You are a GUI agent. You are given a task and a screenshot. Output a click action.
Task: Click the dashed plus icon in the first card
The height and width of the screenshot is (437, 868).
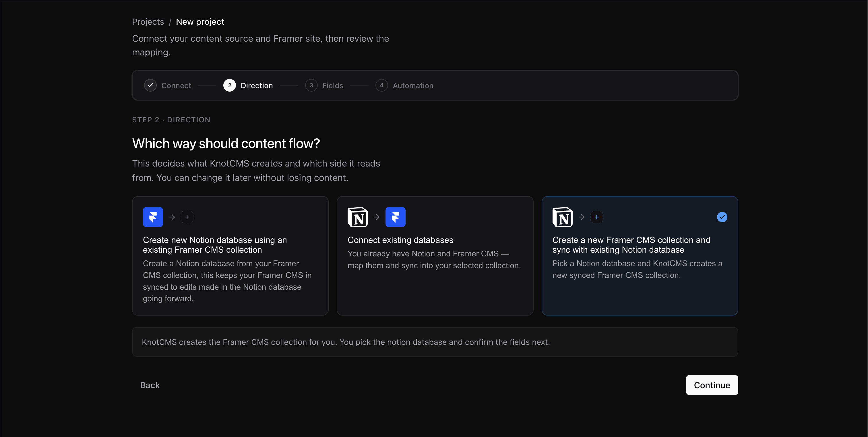[x=187, y=217]
